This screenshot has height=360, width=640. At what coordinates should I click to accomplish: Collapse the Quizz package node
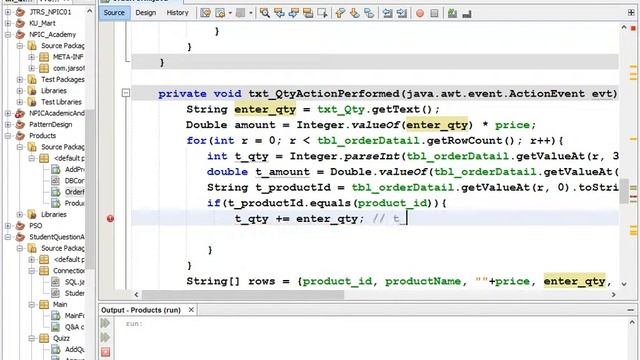pyautogui.click(x=31, y=338)
